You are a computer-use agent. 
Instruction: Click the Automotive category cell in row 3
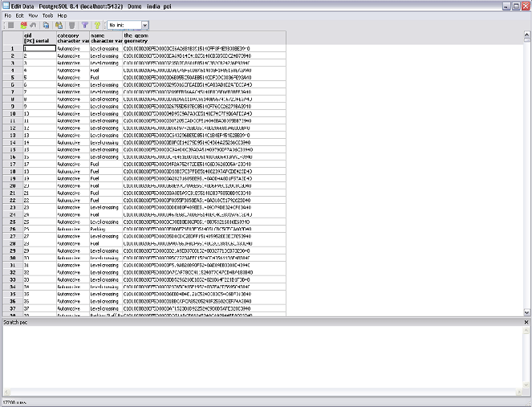pyautogui.click(x=73, y=63)
